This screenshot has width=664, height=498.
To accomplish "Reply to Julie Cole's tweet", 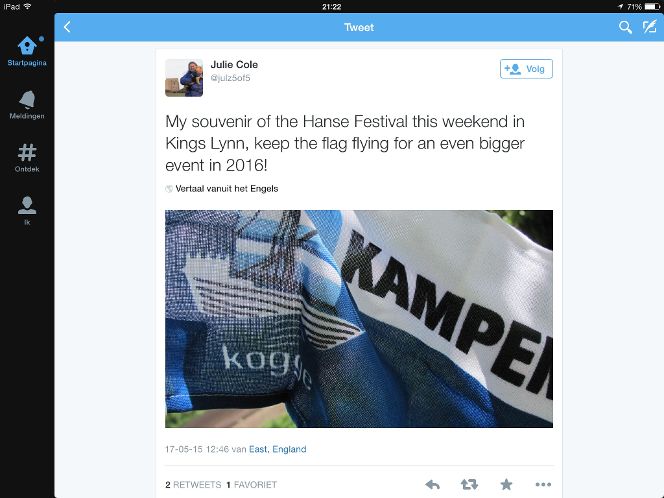I will coord(432,484).
